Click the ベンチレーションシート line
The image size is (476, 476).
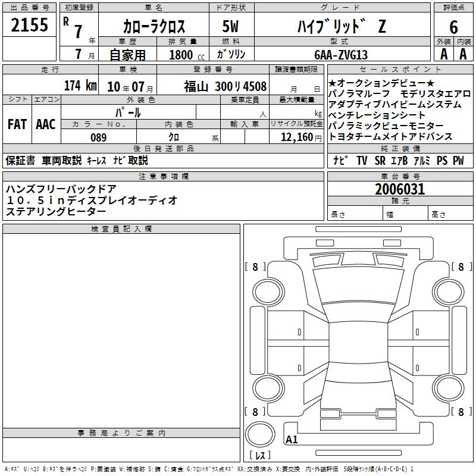coord(377,115)
